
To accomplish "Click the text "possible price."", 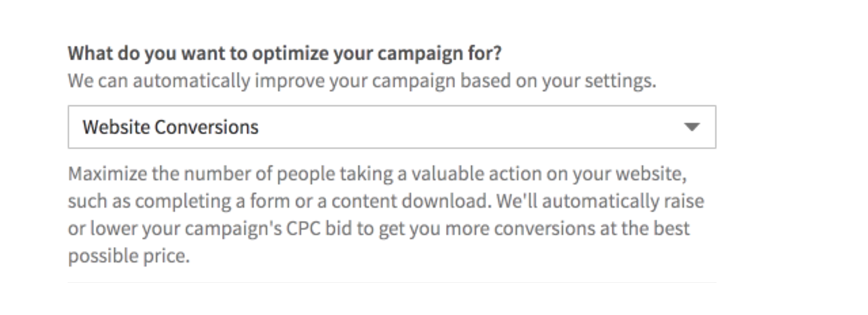I will point(128,256).
